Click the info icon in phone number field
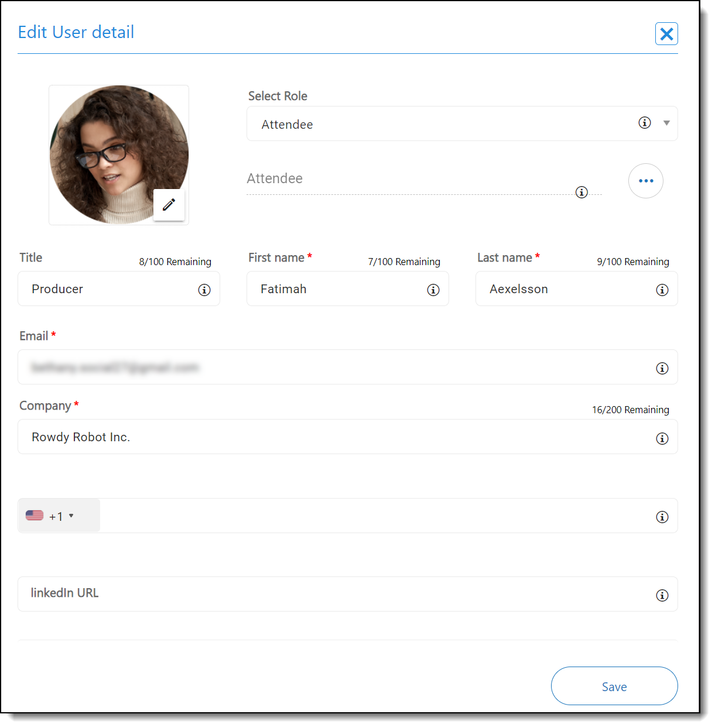 662,517
